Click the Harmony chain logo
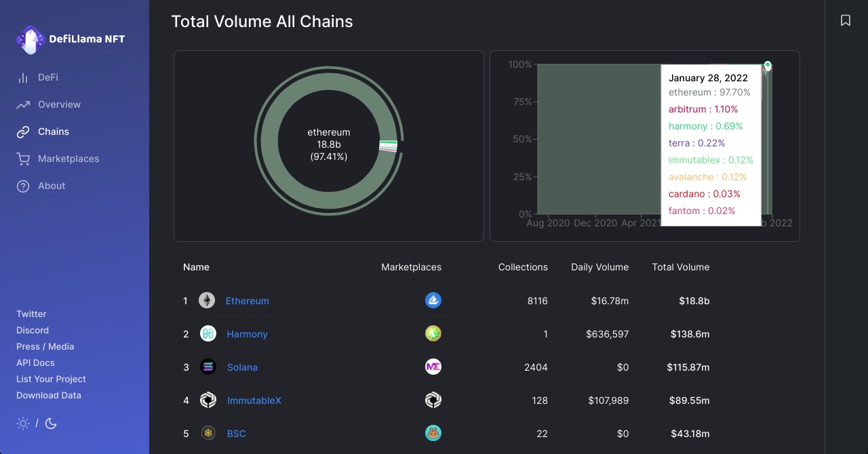Screen dimensions: 868x454 (x=208, y=334)
